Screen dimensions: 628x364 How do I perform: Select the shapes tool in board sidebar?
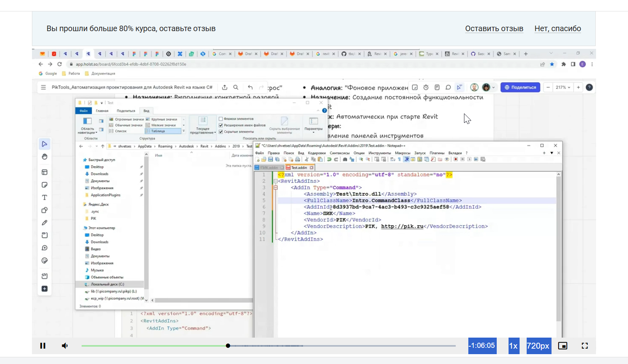(x=45, y=210)
